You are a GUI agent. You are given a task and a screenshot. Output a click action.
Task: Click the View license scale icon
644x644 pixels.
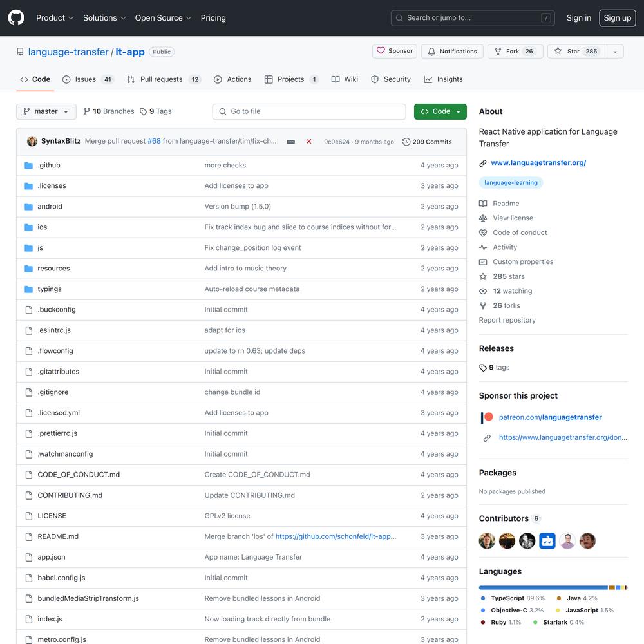tap(483, 218)
